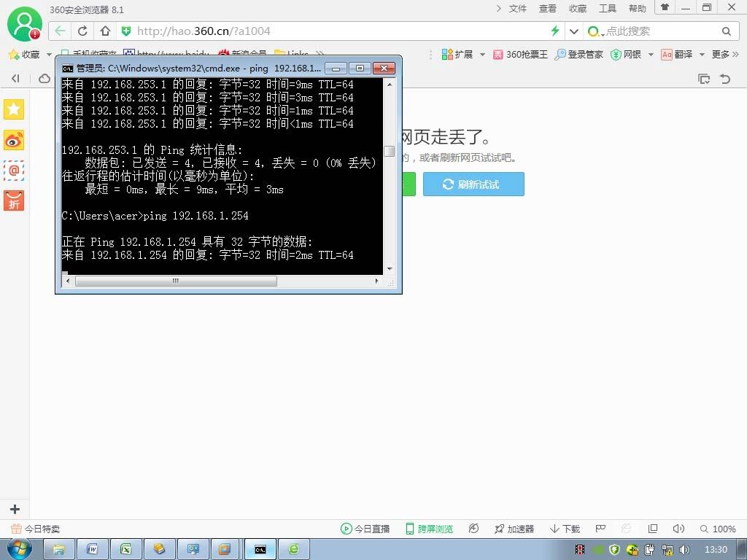The image size is (747, 560).
Task: Open the 查看 menu
Action: click(x=547, y=9)
